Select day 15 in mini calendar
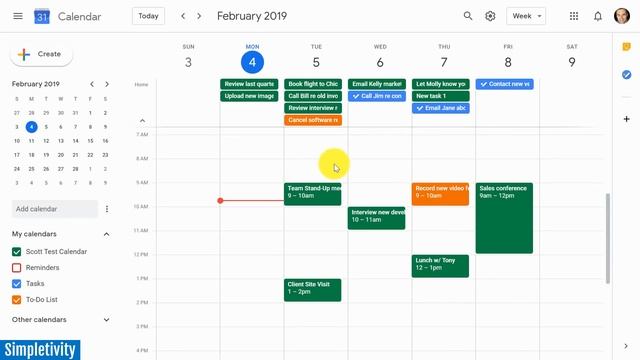The image size is (640, 360). coord(90,141)
